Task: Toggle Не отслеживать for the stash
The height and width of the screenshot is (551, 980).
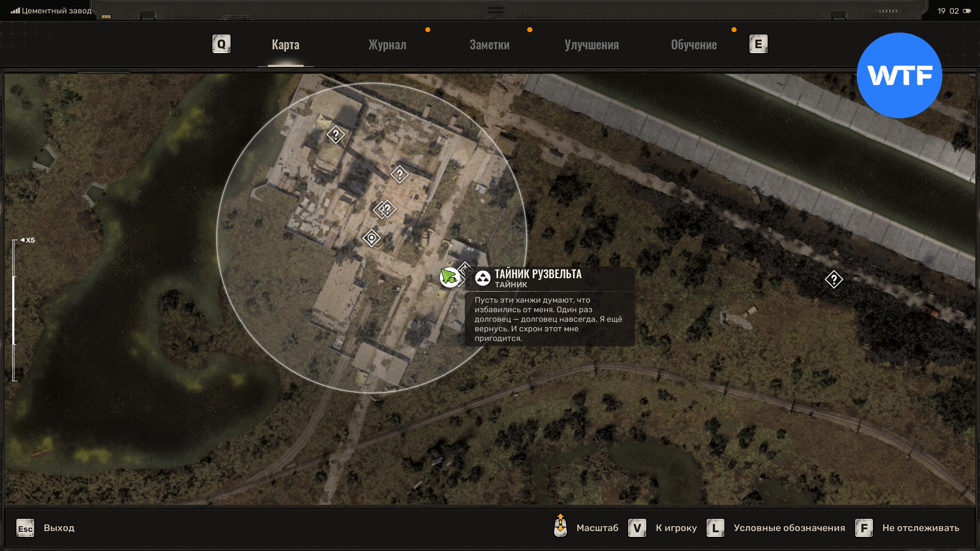Action: coord(920,528)
